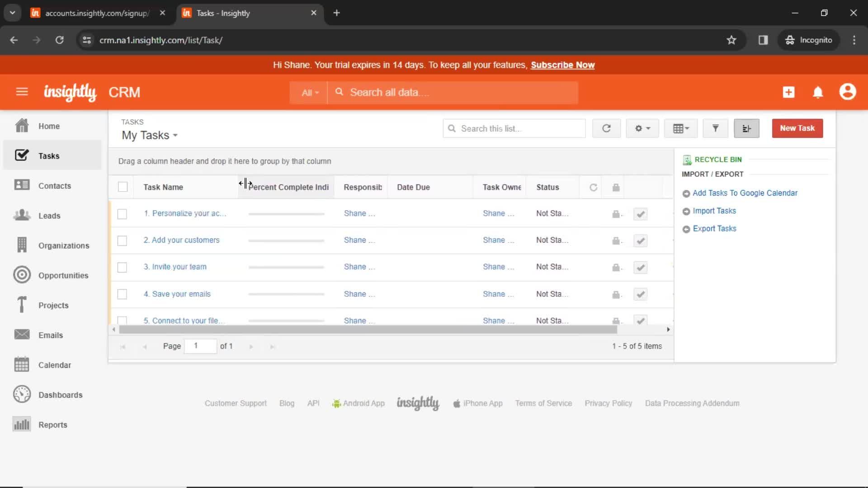Go to Home in sidebar

(52, 126)
